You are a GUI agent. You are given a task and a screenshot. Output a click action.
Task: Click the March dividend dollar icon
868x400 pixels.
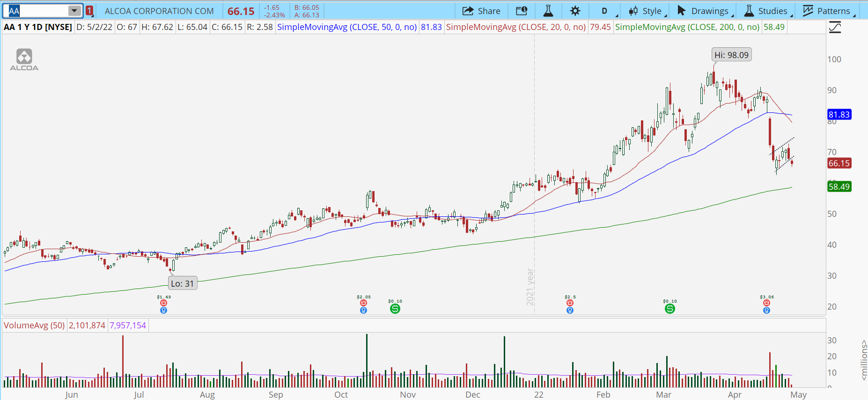coord(670,308)
